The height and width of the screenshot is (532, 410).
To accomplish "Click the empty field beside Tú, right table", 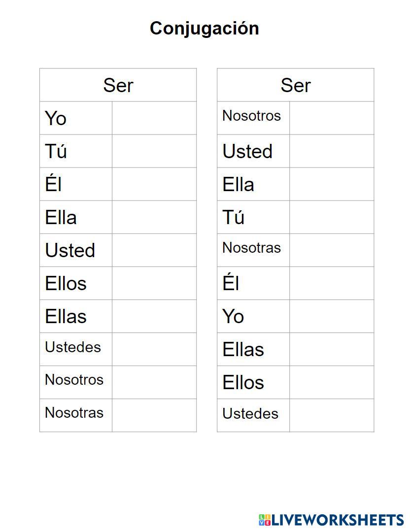I will pyautogui.click(x=332, y=217).
